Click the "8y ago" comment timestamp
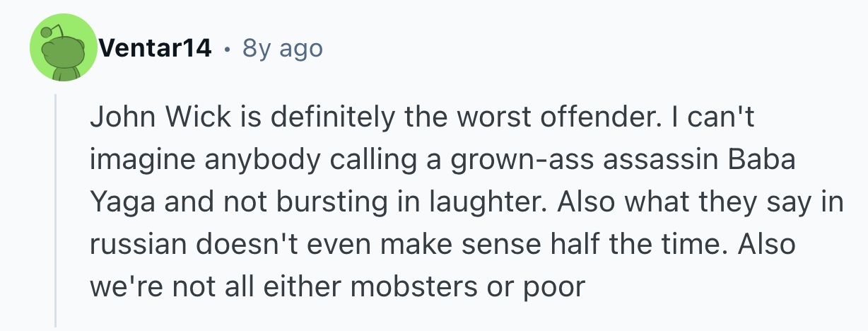Screen dimensions: 868x331 pyautogui.click(x=282, y=48)
